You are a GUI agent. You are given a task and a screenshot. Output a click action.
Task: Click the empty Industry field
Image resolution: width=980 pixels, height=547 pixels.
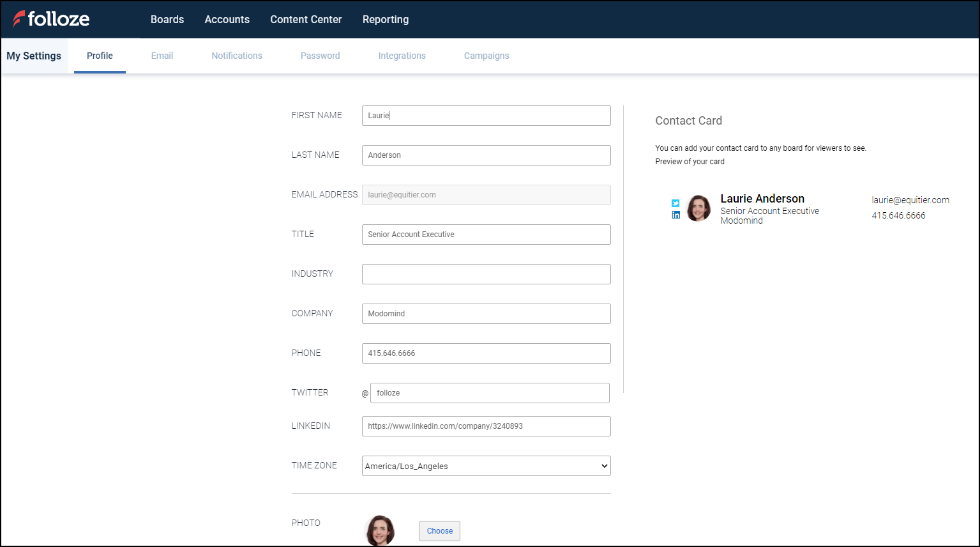click(x=486, y=273)
